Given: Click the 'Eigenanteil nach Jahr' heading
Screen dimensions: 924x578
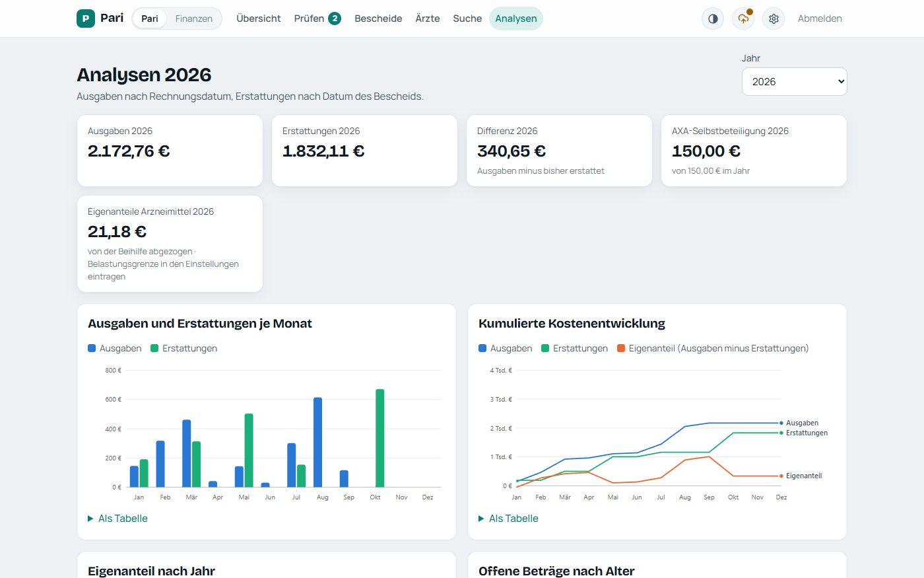Looking at the screenshot, I should click(x=151, y=571).
